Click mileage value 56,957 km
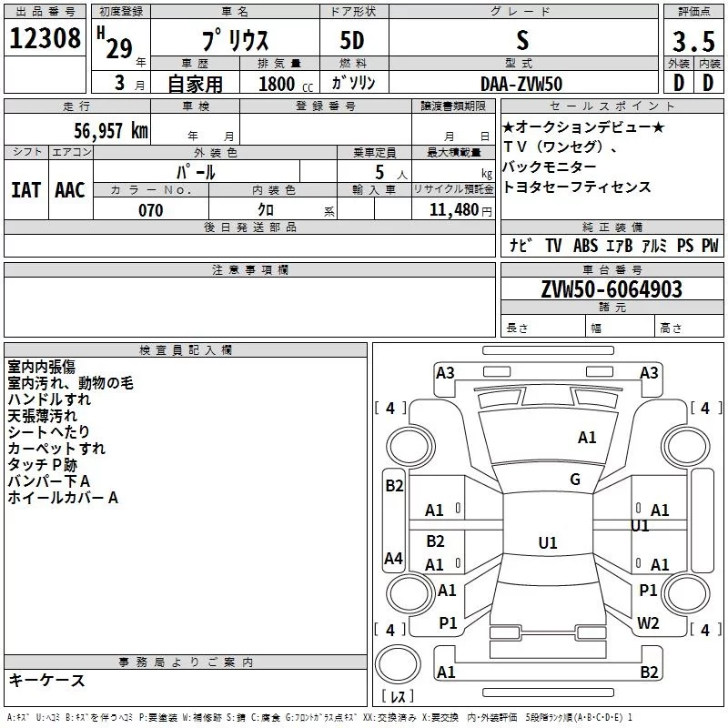 [111, 130]
